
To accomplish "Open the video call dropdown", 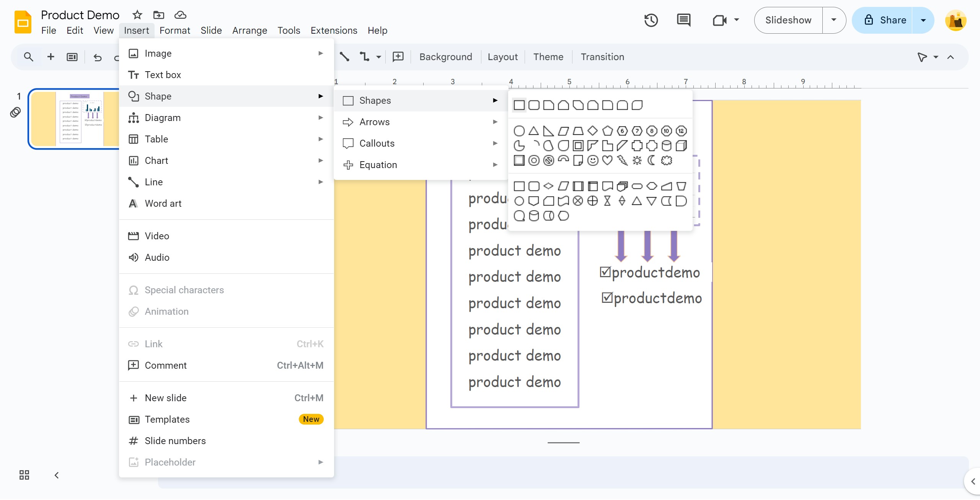I will tap(736, 20).
